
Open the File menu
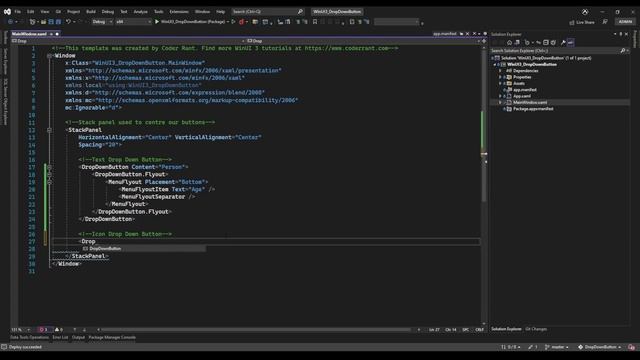(x=18, y=11)
